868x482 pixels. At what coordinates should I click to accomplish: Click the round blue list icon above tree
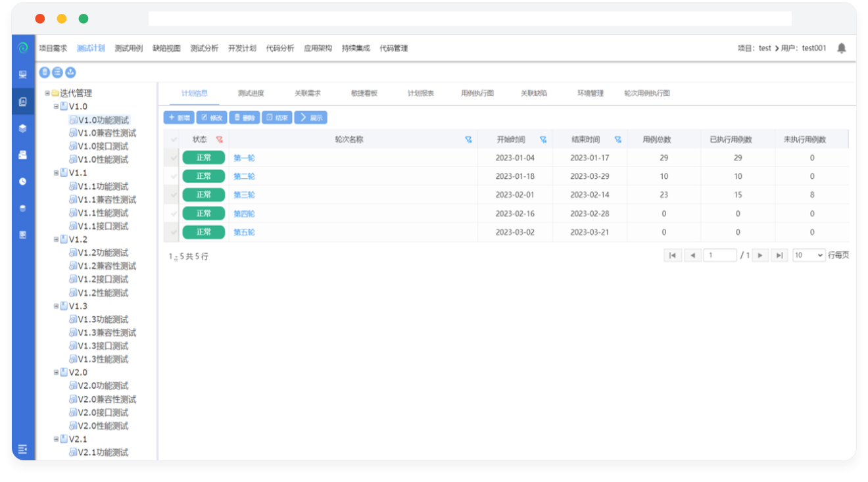(57, 73)
